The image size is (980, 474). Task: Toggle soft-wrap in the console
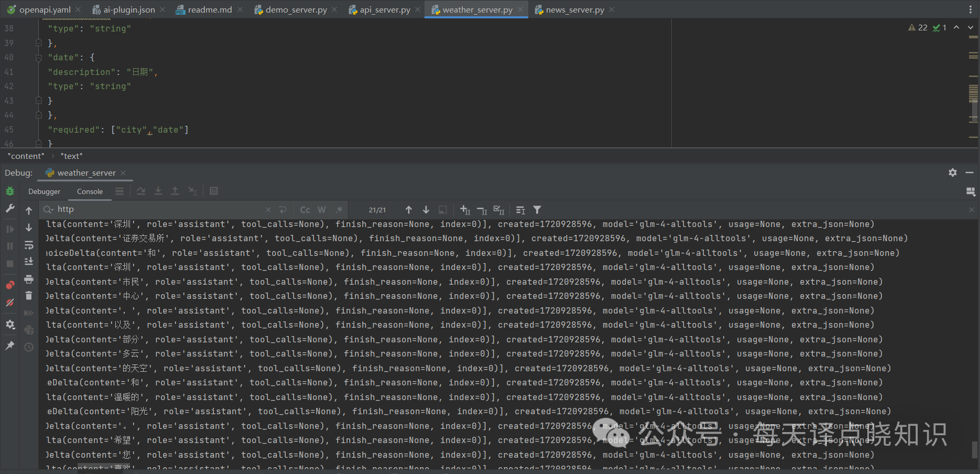(29, 245)
